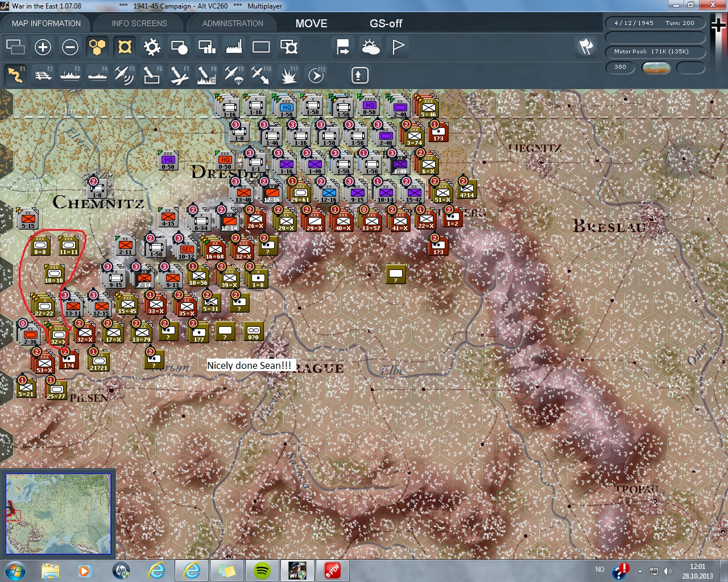Select the 11=11 armored unit counter
Image resolution: width=728 pixels, height=582 pixels.
68,245
